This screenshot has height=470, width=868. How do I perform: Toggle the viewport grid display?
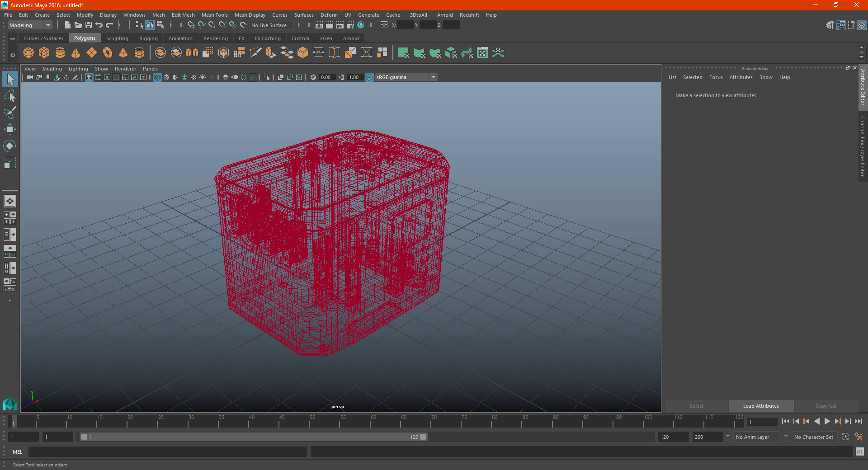click(x=89, y=77)
